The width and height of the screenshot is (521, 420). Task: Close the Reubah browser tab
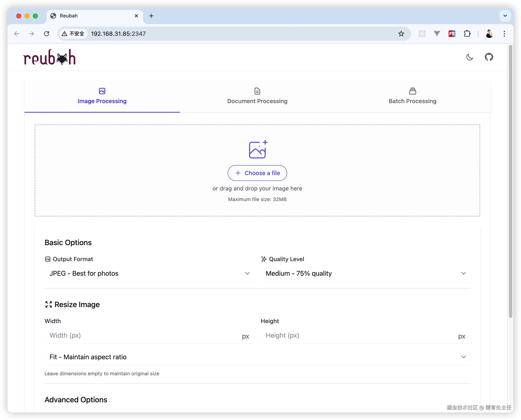click(x=136, y=16)
